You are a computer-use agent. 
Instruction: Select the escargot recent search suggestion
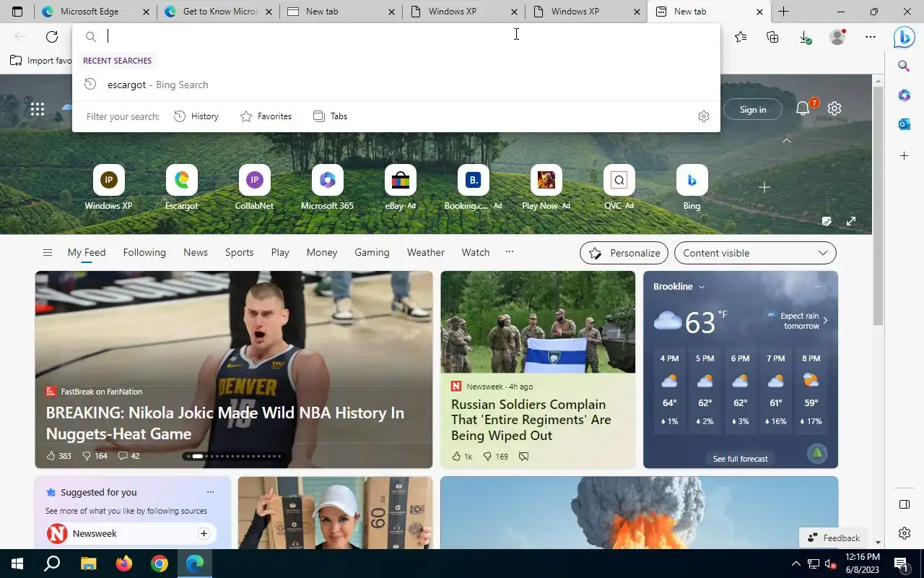(396, 85)
